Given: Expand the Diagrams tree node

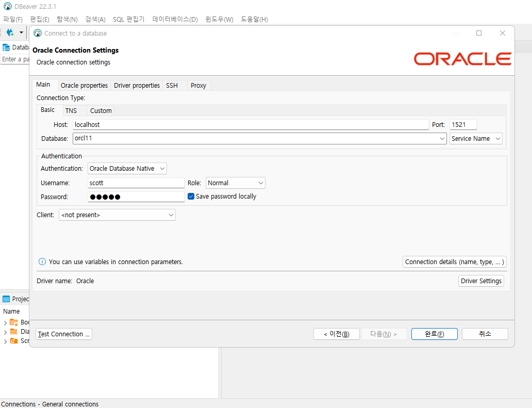Looking at the screenshot, I should click(x=5, y=332).
